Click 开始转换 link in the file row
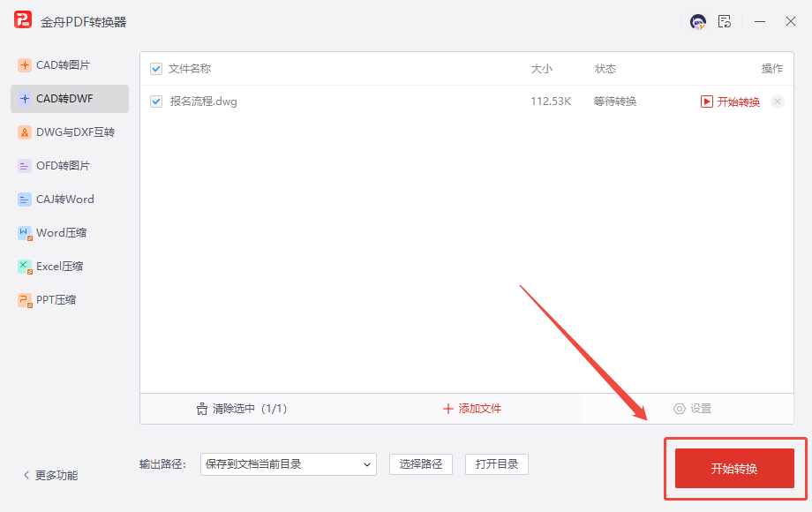The image size is (812, 512). tap(738, 102)
